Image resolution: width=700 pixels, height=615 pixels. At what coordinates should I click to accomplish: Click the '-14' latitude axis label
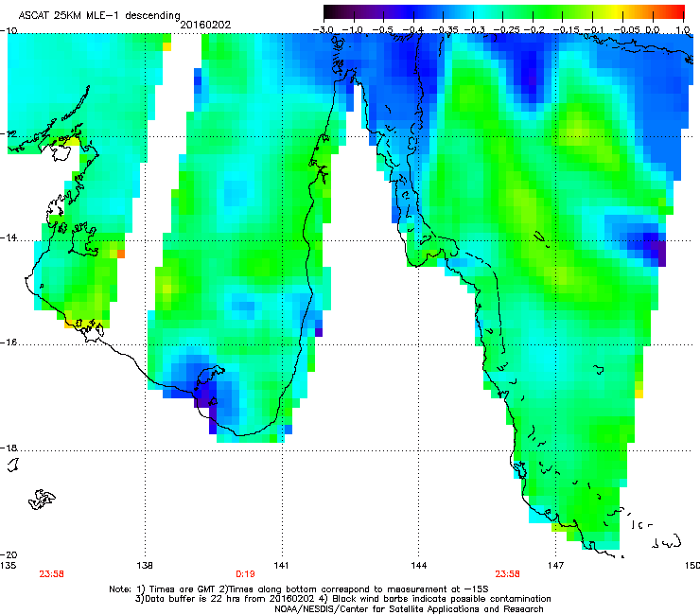coord(9,237)
